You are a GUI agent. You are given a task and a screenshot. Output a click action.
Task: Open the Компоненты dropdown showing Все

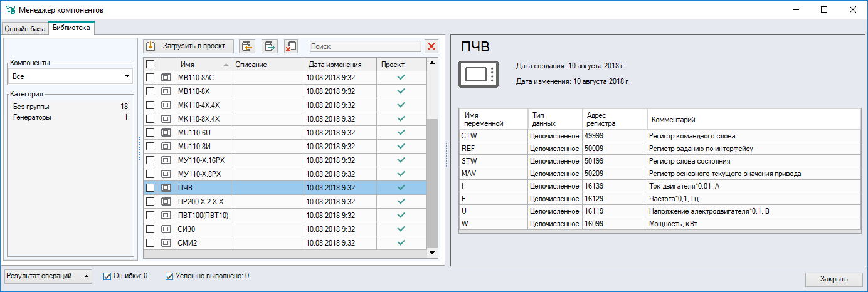point(71,76)
